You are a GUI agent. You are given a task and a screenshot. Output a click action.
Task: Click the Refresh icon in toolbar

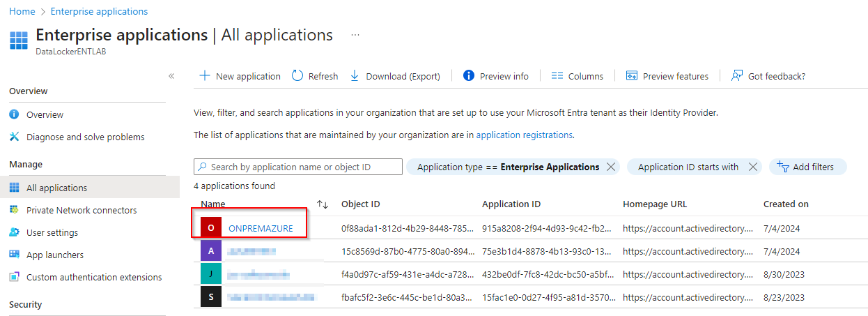297,76
